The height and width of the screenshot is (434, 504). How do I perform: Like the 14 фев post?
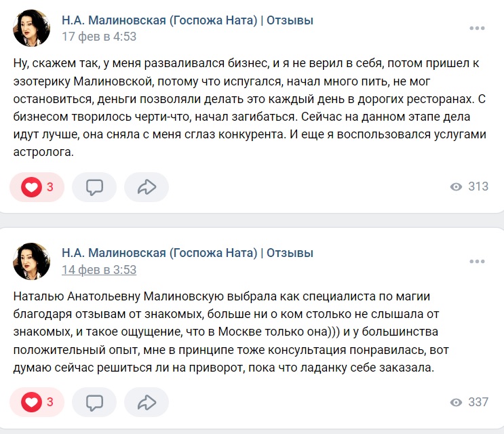(37, 402)
